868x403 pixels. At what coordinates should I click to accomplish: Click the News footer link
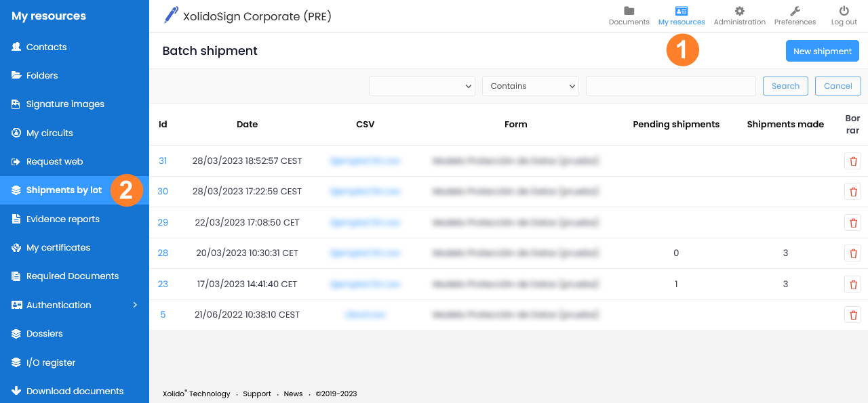[294, 394]
